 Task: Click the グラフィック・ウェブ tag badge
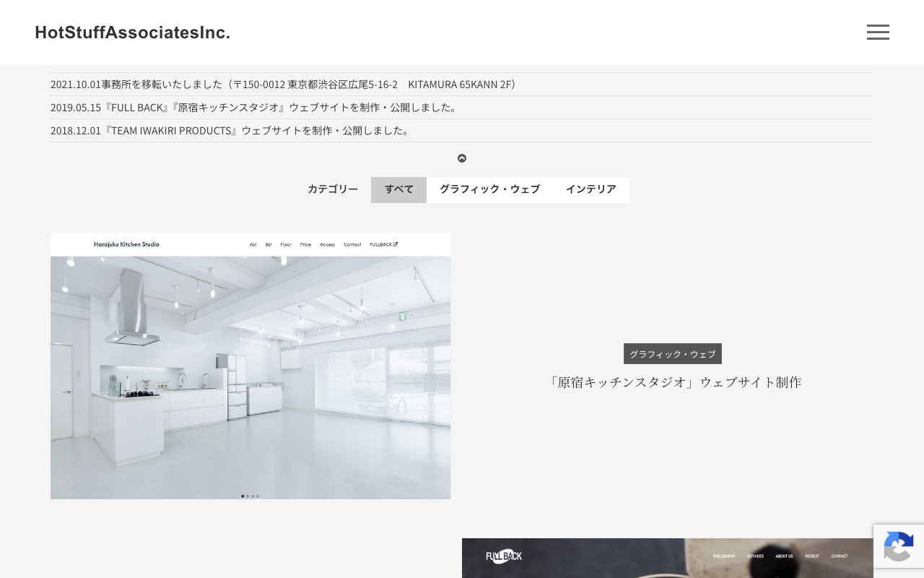[673, 354]
